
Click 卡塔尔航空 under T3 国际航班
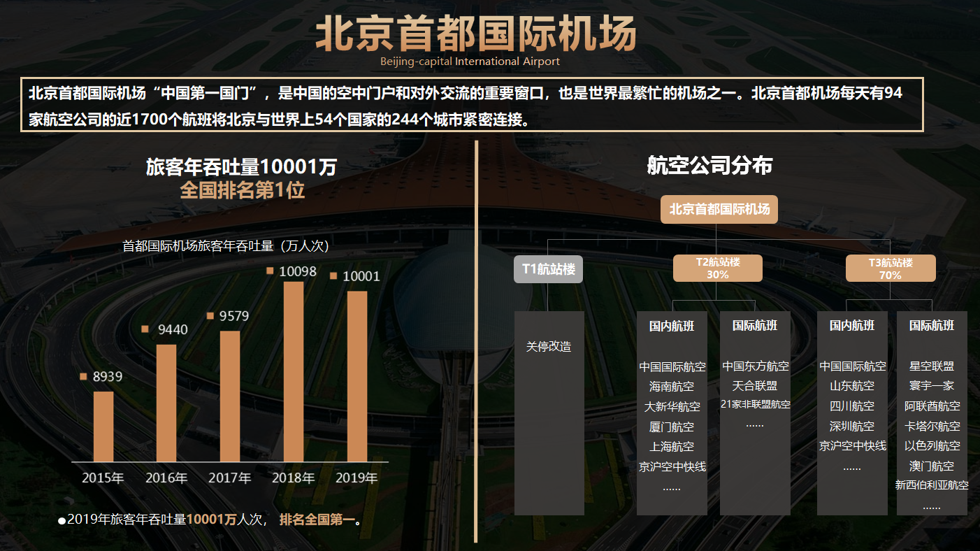(932, 426)
